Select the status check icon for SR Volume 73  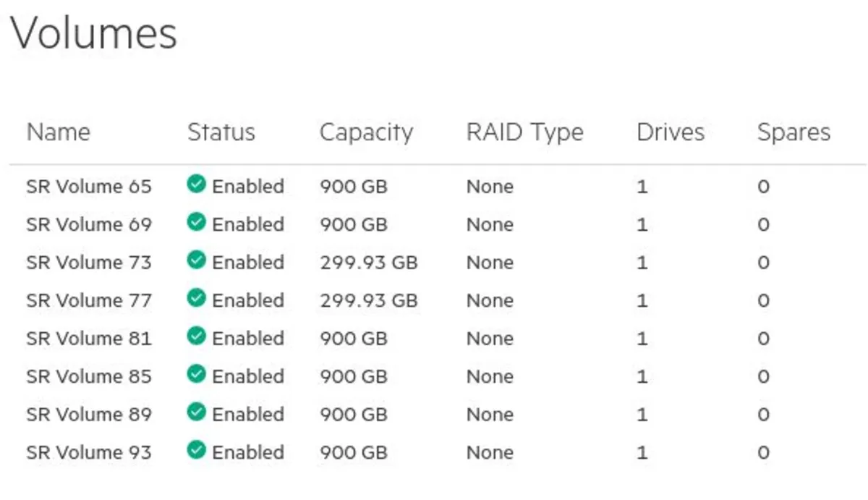pyautogui.click(x=195, y=262)
